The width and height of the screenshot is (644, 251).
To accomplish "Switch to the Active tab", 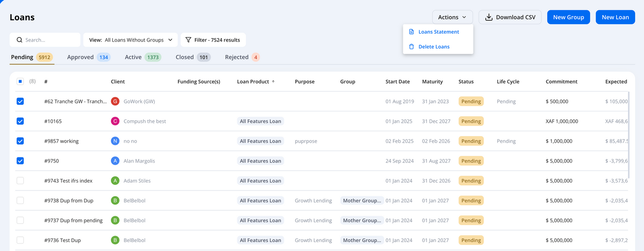I will click(x=143, y=57).
